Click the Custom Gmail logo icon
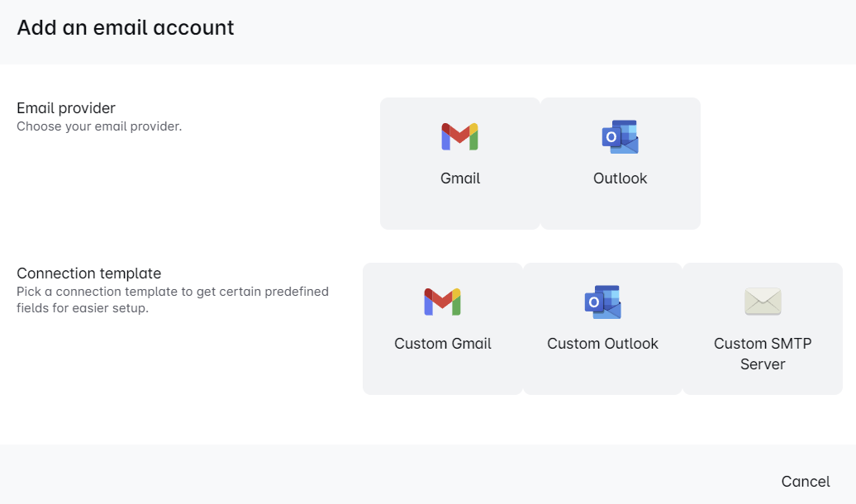The height and width of the screenshot is (504, 856). tap(443, 302)
